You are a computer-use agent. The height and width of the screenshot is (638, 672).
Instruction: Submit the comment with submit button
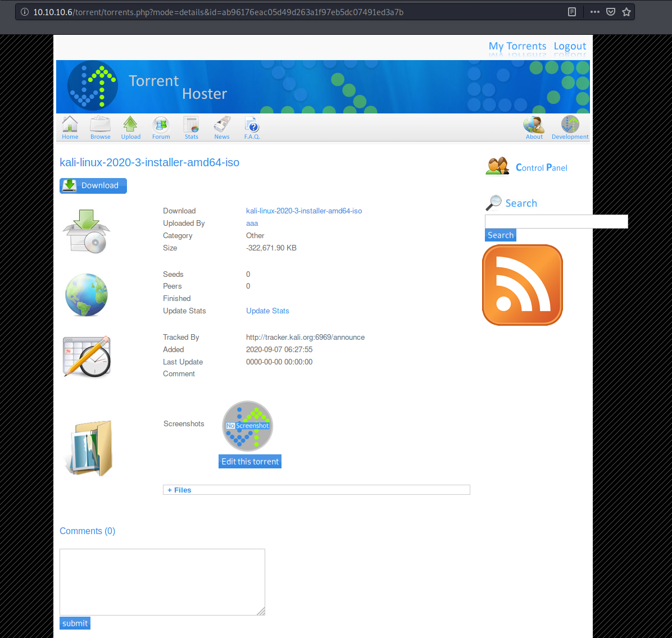point(75,623)
